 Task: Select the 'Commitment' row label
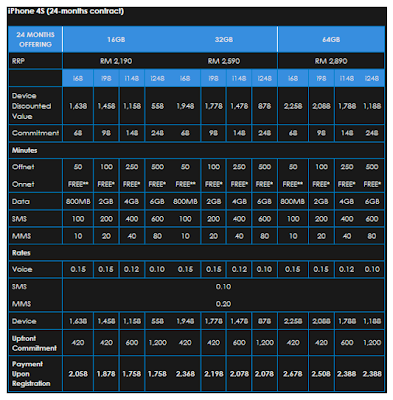[x=35, y=133]
